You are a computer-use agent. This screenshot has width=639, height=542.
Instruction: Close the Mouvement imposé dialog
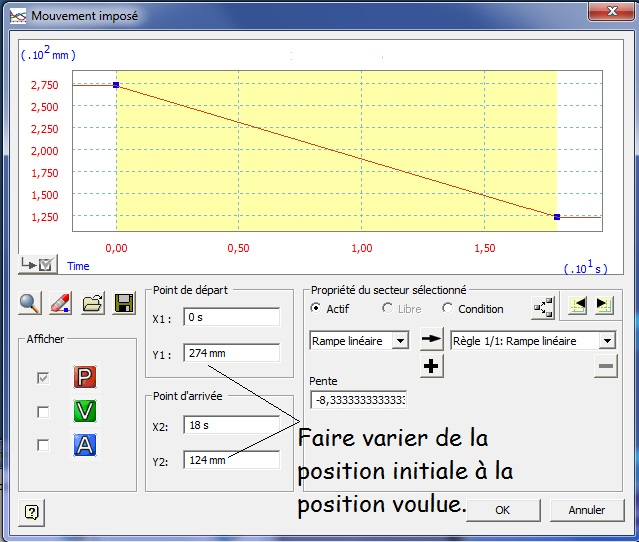pyautogui.click(x=612, y=11)
